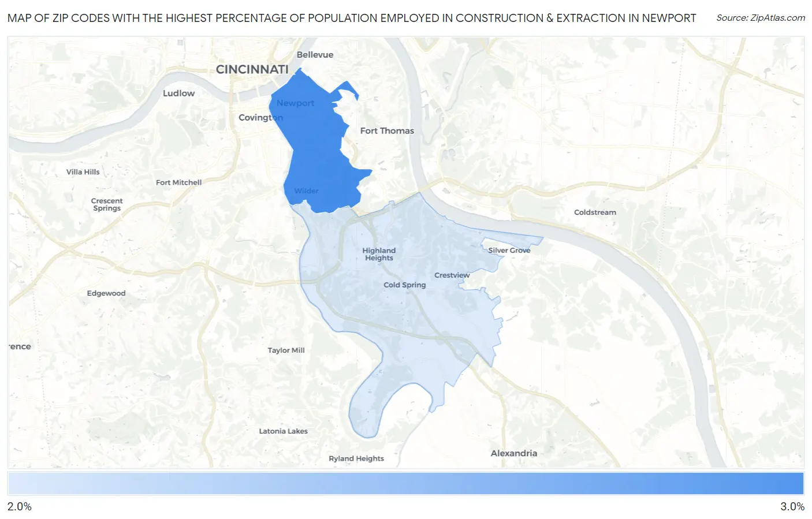Click the Fort Mitchell map label

point(178,182)
